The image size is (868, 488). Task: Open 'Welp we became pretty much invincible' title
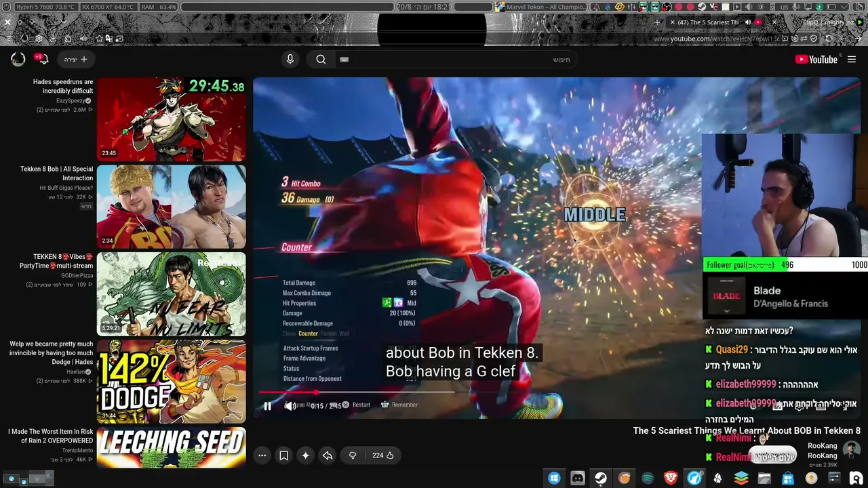(52, 353)
